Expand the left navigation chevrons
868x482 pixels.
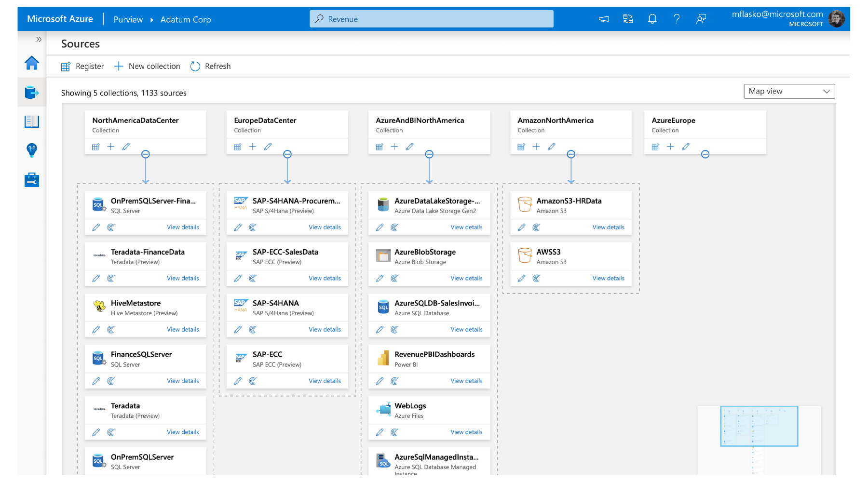(x=39, y=40)
